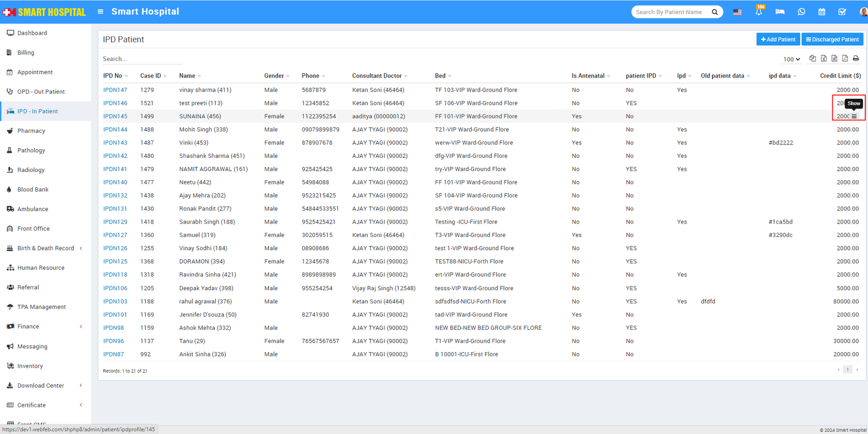This screenshot has height=434, width=868.
Task: Open the 100 records-per-page dropdown
Action: click(x=792, y=59)
